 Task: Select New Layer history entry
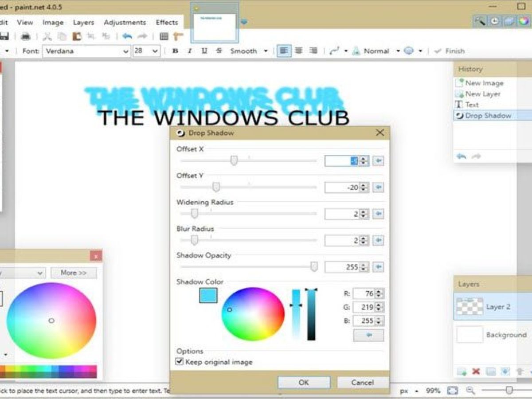483,94
